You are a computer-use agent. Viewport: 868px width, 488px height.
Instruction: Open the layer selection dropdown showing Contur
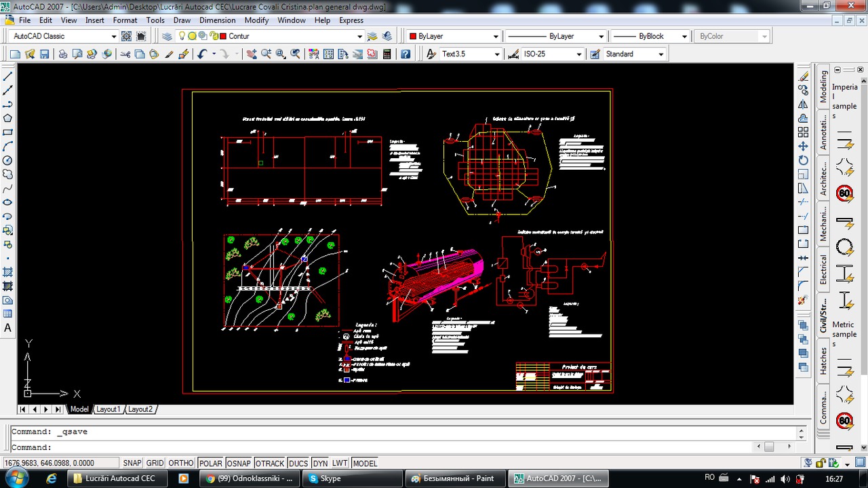360,36
